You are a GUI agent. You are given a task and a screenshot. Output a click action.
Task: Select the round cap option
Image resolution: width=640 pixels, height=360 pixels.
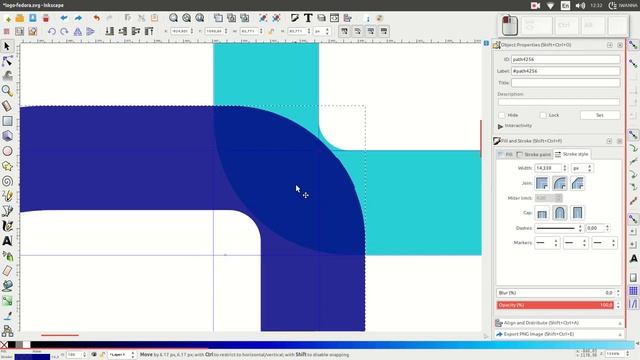pyautogui.click(x=560, y=213)
